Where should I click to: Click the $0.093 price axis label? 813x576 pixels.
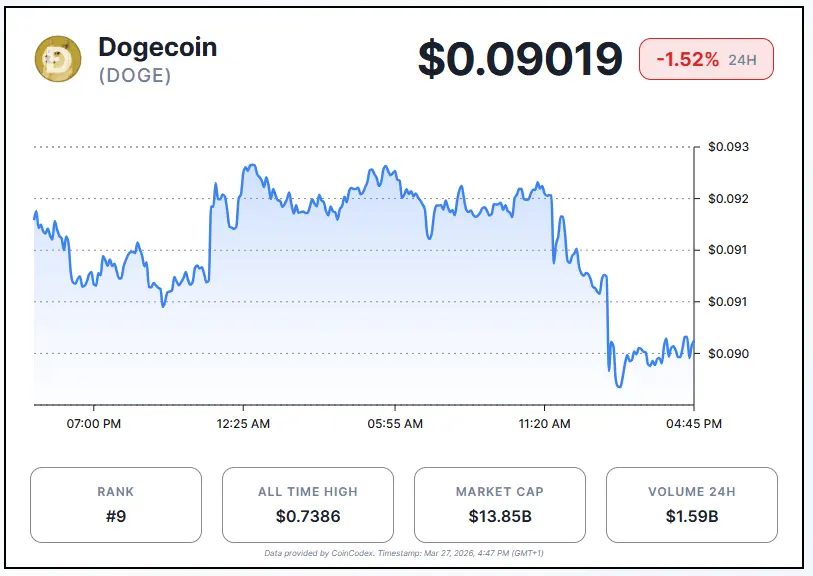(729, 147)
